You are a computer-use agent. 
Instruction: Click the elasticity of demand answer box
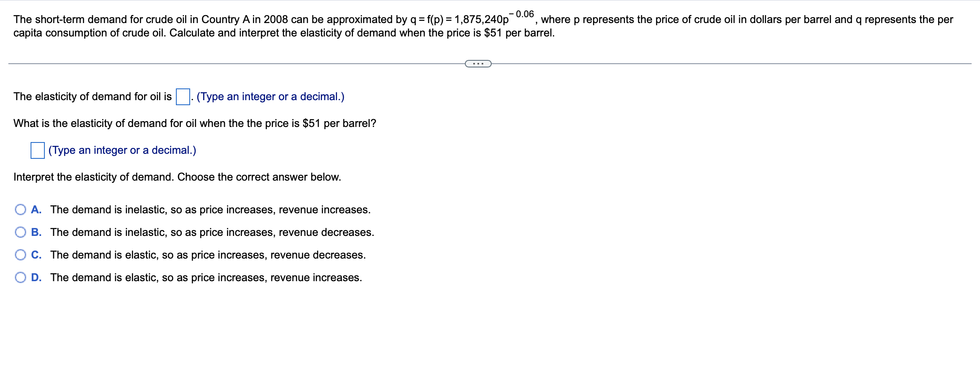183,96
